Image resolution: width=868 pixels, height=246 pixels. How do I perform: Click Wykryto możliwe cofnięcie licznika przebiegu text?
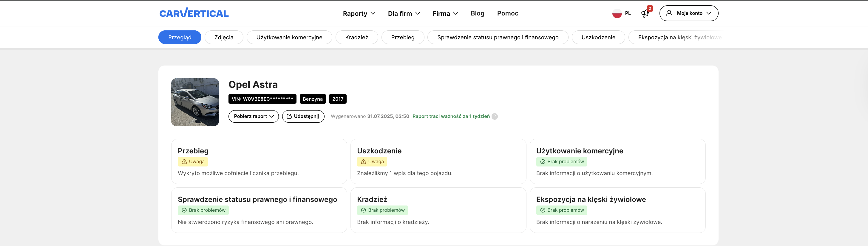238,173
